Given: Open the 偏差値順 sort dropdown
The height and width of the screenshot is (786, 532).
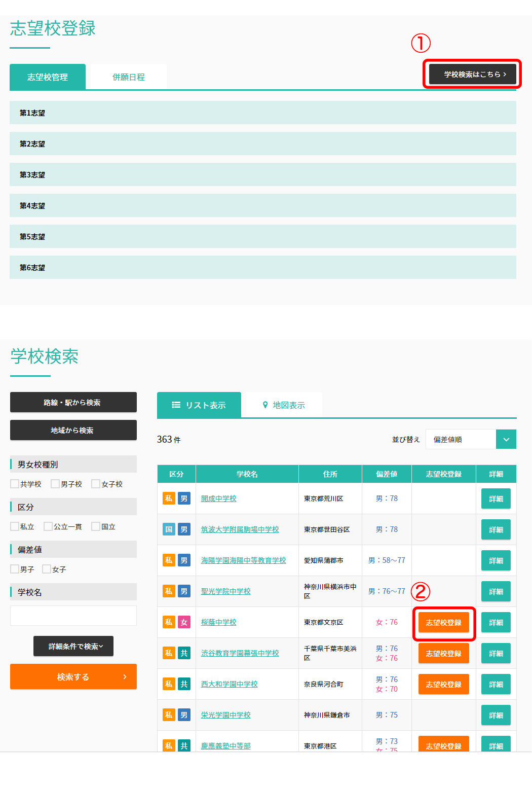Looking at the screenshot, I should click(x=471, y=440).
